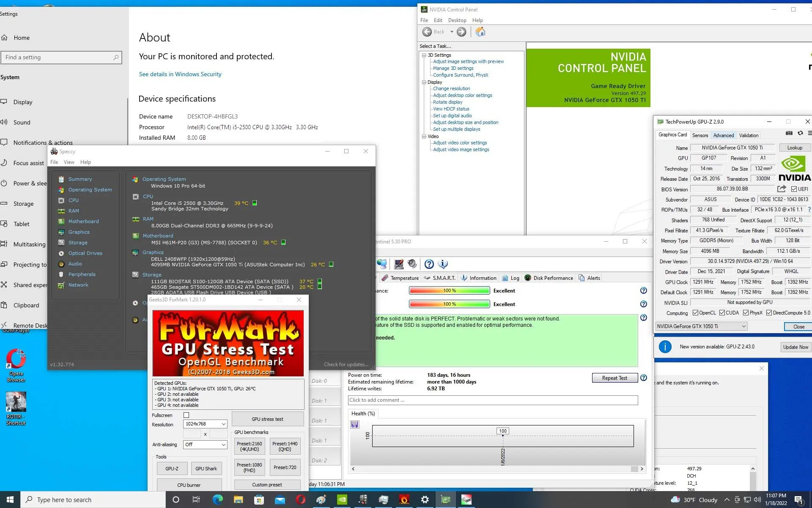Toggle CUDA checkbox in GPU-Z
Viewport: 812px width, 508px height.
(722, 313)
